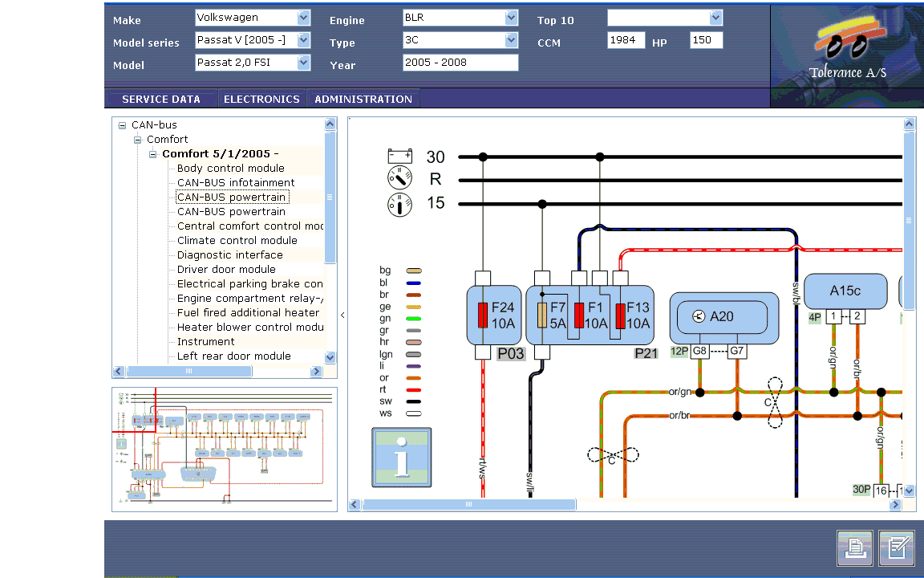Click the CCM field showing 1984
924x578 pixels.
pos(626,40)
